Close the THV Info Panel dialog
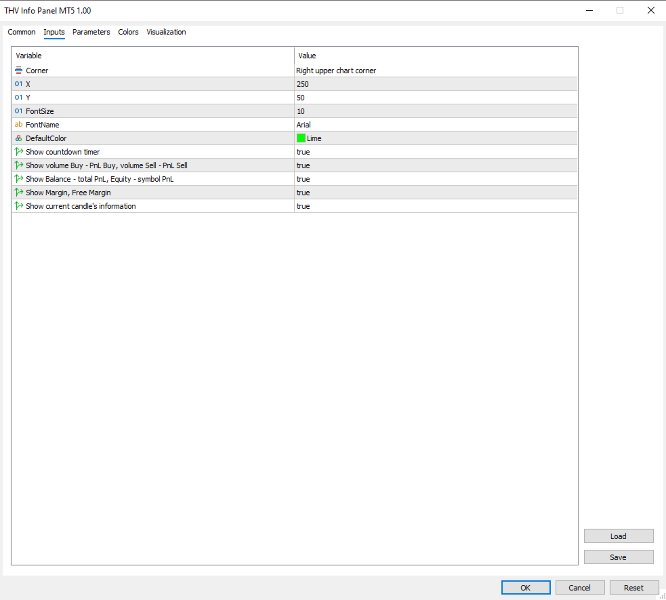The height and width of the screenshot is (600, 666). (651, 10)
